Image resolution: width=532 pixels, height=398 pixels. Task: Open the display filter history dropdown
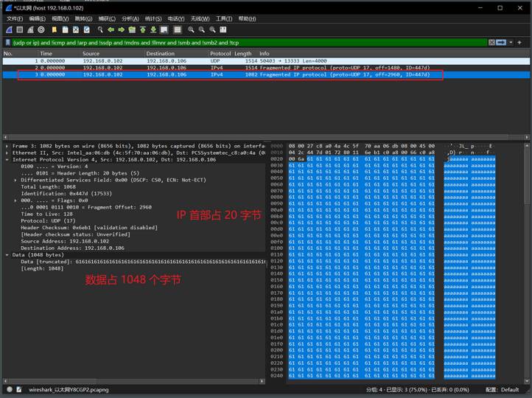click(510, 43)
